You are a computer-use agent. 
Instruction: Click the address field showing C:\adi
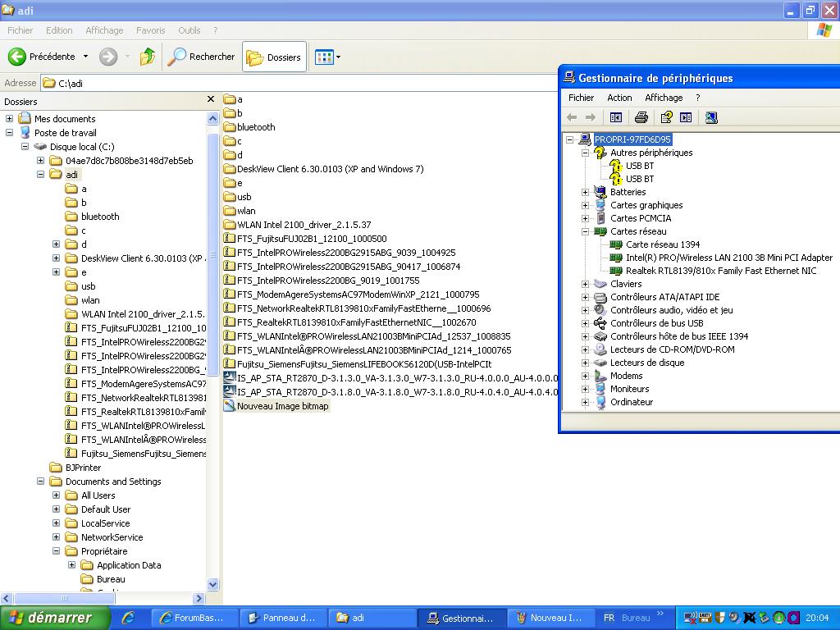point(300,83)
